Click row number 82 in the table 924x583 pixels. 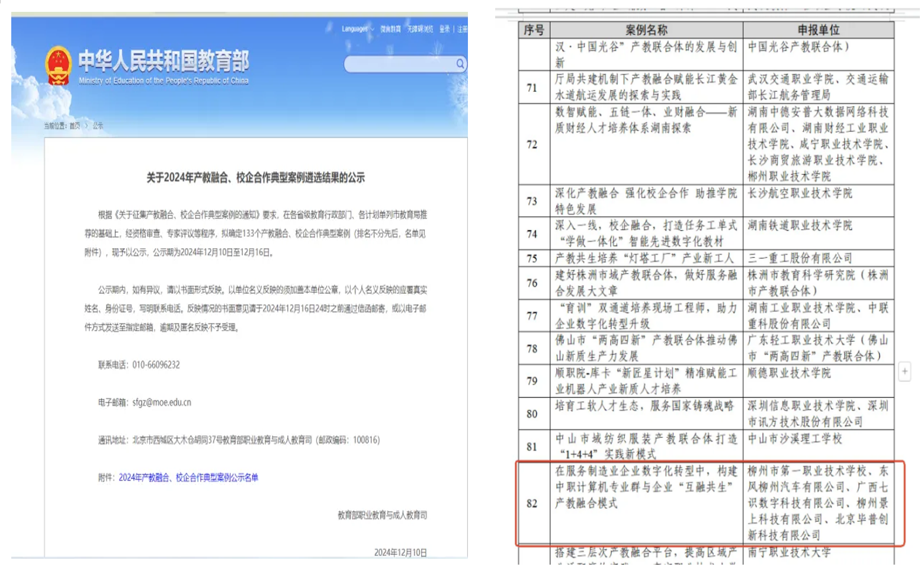532,504
